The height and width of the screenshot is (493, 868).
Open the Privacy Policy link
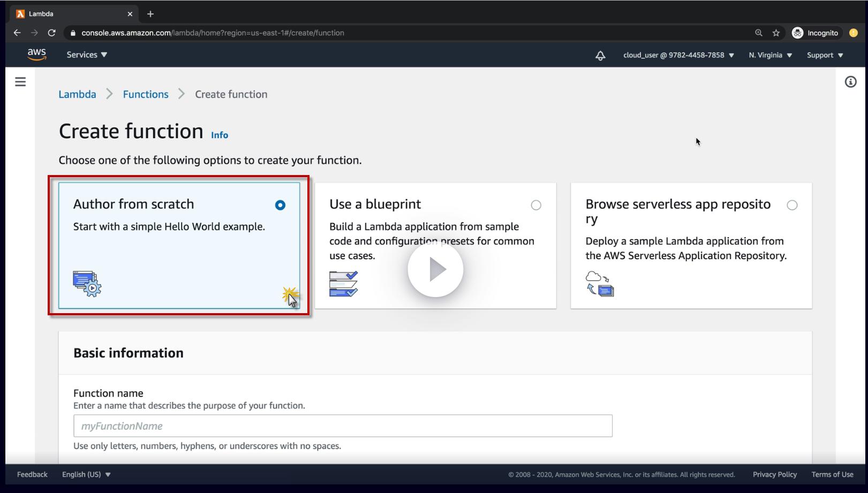[775, 474]
